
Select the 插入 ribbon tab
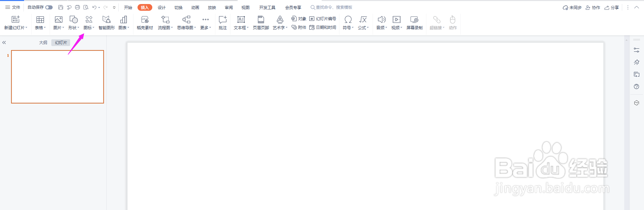coord(145,7)
